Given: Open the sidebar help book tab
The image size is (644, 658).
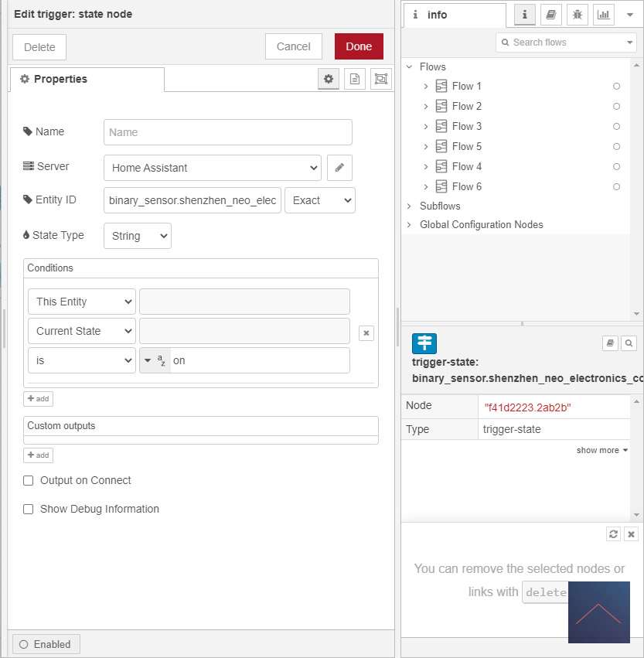Looking at the screenshot, I should (x=550, y=15).
